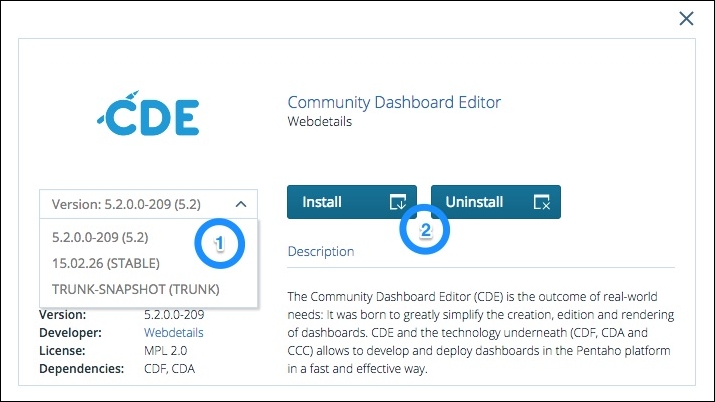Close the plugin details dialog
Screen dimensions: 715x402
pos(686,19)
